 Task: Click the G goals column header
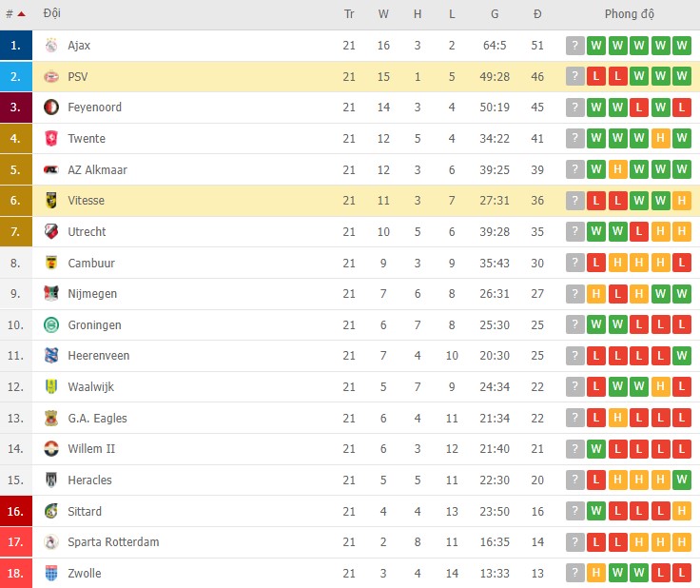click(495, 14)
